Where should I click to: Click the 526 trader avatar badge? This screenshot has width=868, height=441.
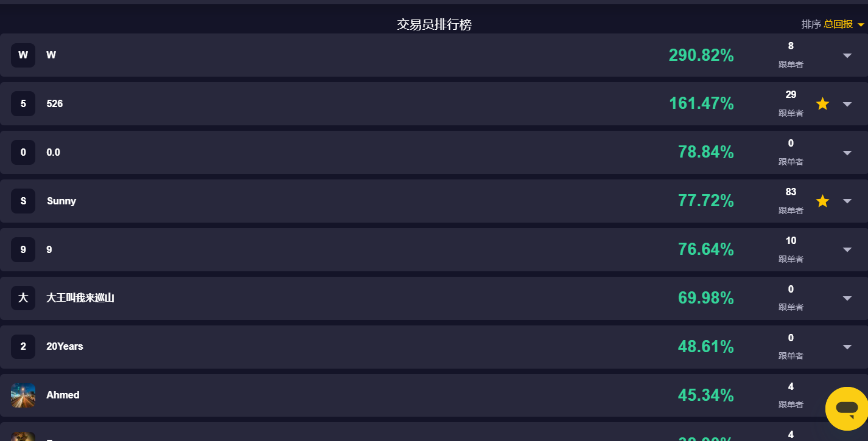[23, 104]
